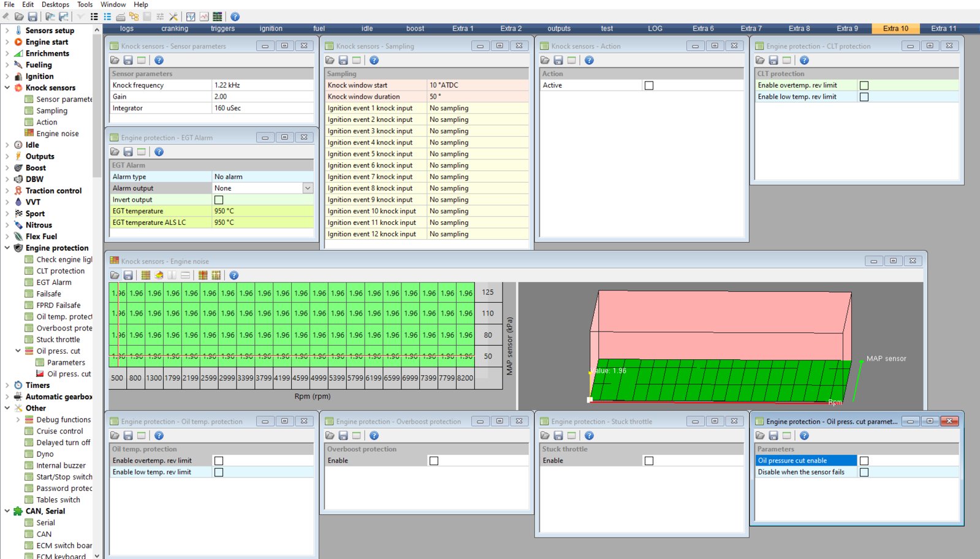
Task: Open Traction control tree item
Action: [x=53, y=191]
